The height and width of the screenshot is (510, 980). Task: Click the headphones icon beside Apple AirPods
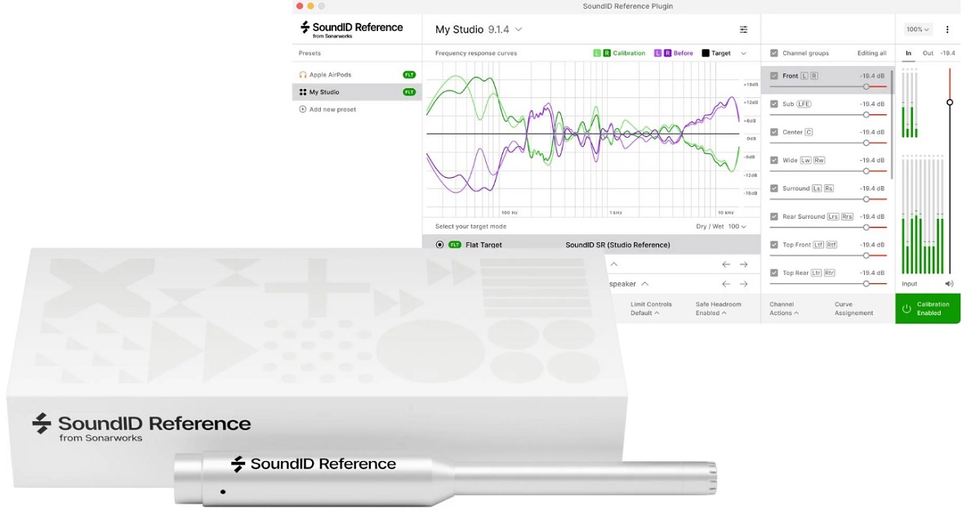point(303,75)
